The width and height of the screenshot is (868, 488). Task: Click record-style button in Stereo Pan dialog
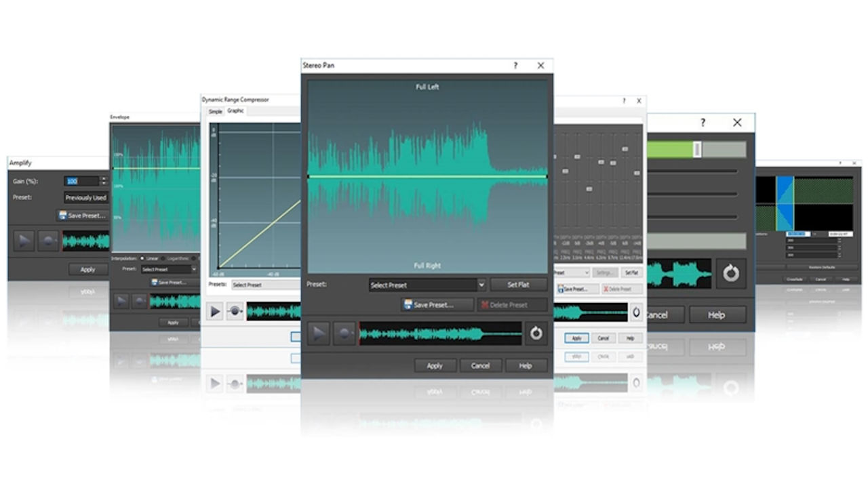click(344, 333)
